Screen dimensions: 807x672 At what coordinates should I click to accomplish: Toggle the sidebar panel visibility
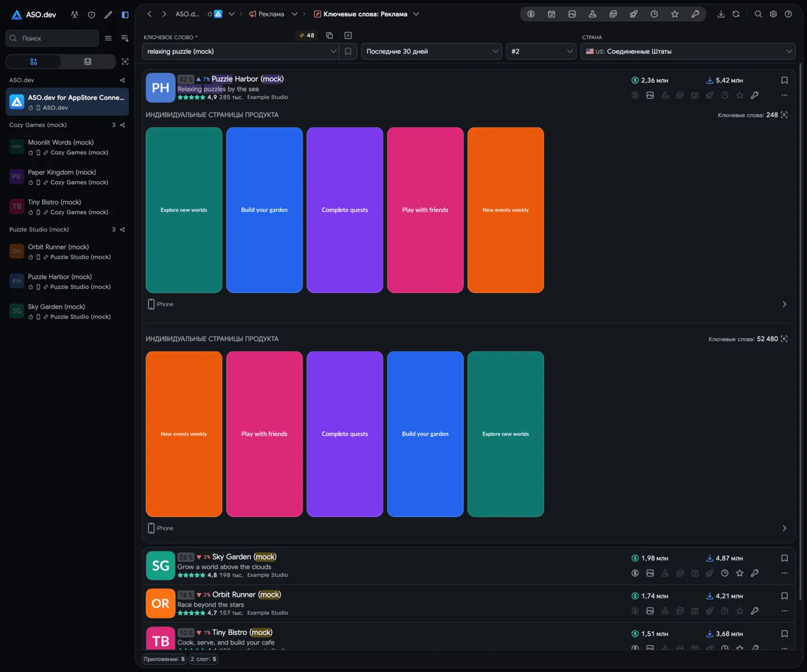(x=125, y=15)
